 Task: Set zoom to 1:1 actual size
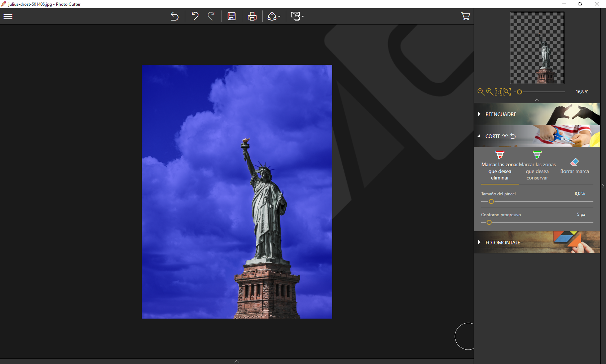click(498, 92)
